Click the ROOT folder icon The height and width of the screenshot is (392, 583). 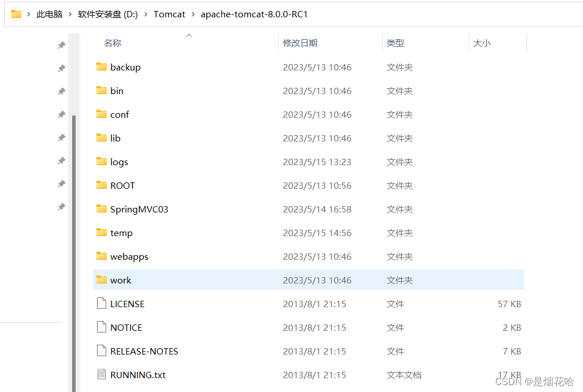click(102, 185)
